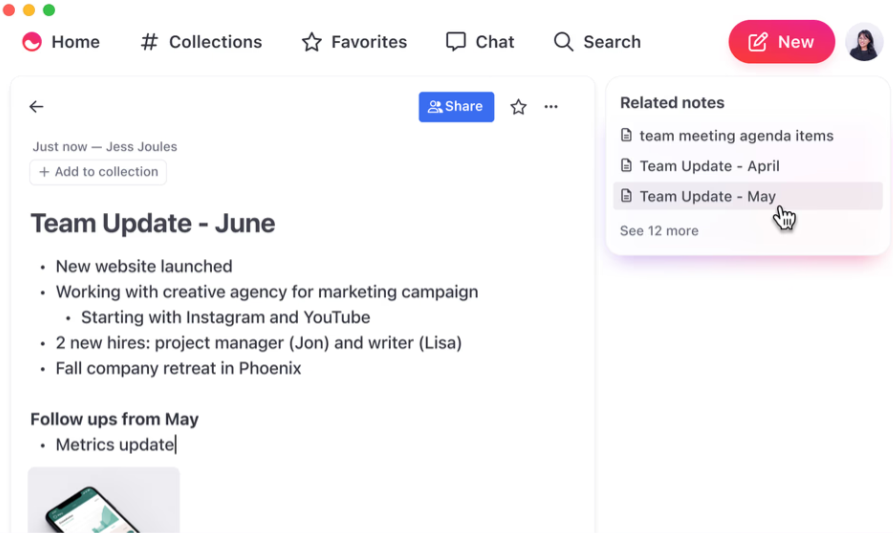Image resolution: width=893 pixels, height=533 pixels.
Task: Click the Related notes heading
Action: tap(672, 102)
